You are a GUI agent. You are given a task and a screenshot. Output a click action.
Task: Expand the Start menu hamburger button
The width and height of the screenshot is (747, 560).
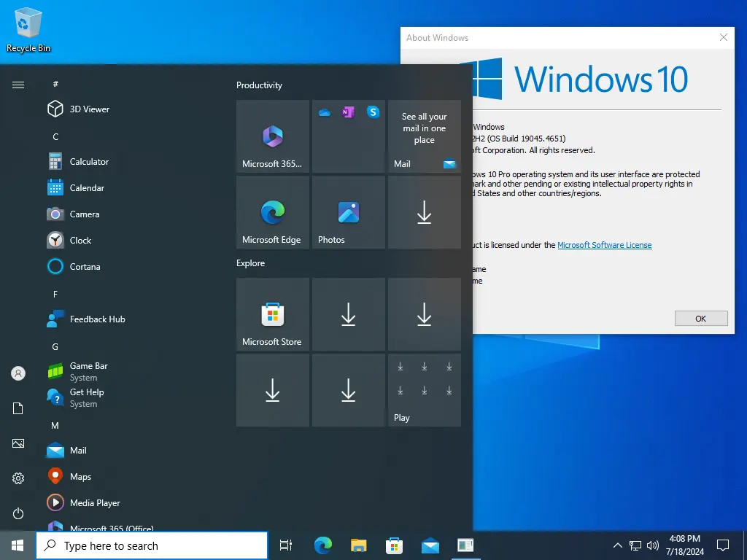click(x=18, y=85)
